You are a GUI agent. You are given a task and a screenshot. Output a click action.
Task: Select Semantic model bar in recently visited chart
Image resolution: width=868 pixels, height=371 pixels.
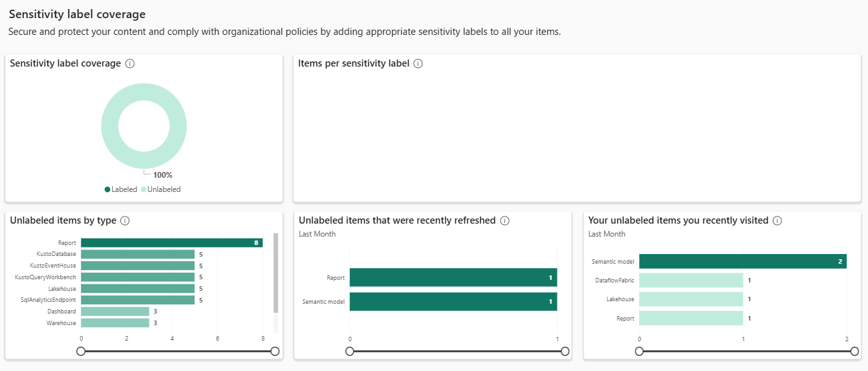[x=743, y=261]
